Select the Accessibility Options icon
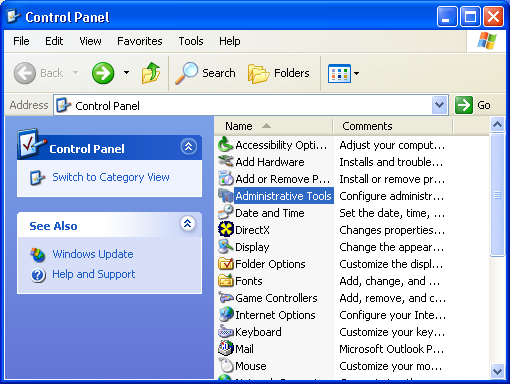 [x=226, y=145]
